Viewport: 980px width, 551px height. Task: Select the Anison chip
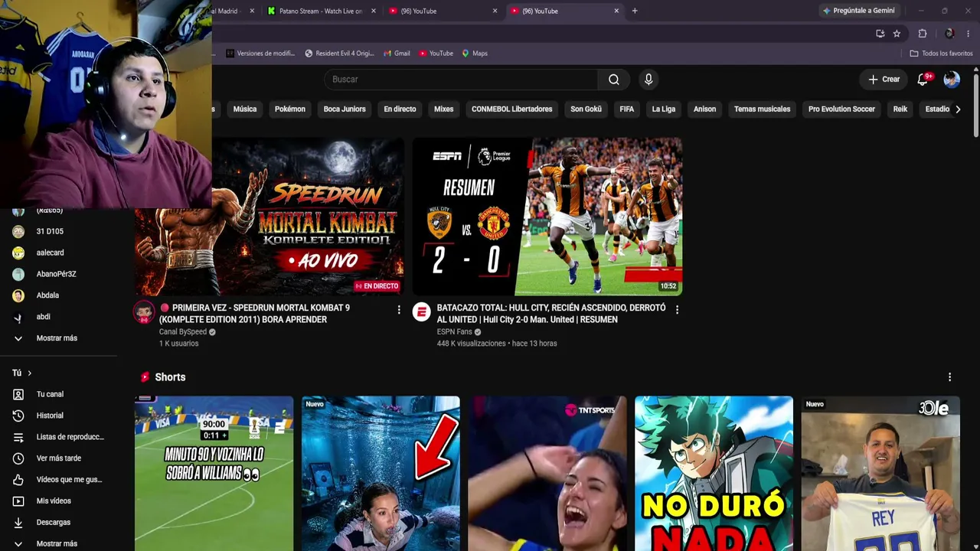pyautogui.click(x=704, y=109)
